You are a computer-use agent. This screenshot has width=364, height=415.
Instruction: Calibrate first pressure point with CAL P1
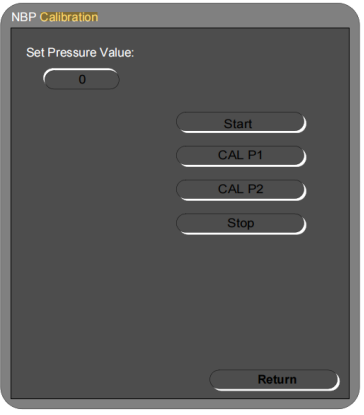(x=241, y=156)
